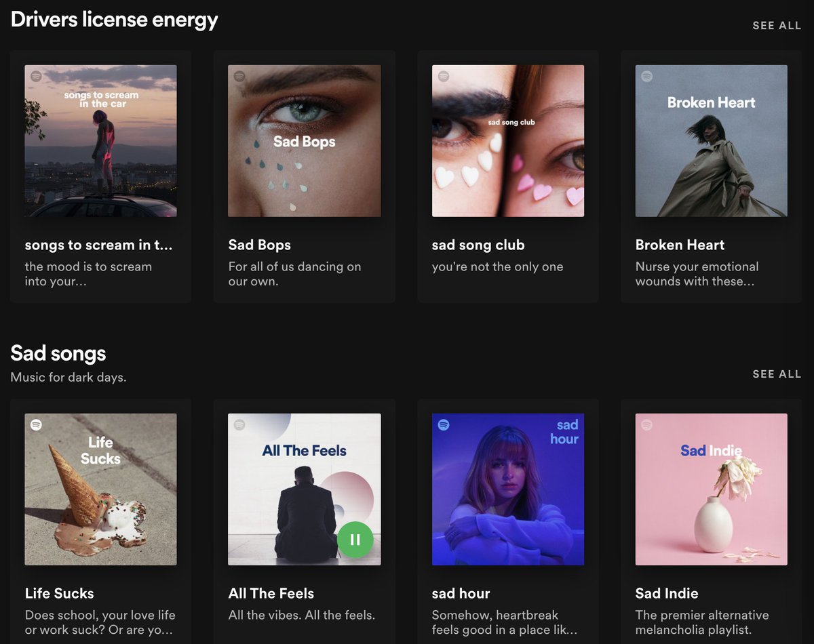The width and height of the screenshot is (814, 644).
Task: Open the sad song club cover artwork
Action: pos(507,140)
